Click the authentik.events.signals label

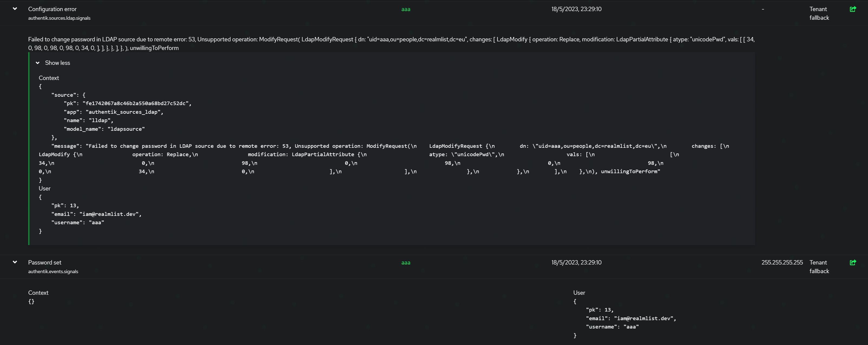[x=53, y=271]
